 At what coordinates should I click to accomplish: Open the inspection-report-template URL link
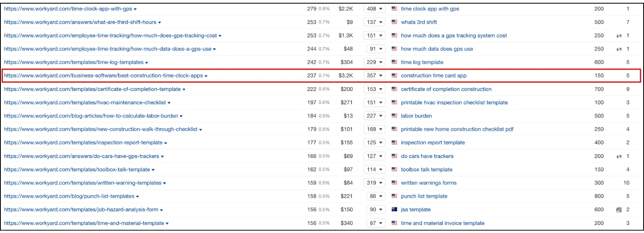tap(83, 143)
